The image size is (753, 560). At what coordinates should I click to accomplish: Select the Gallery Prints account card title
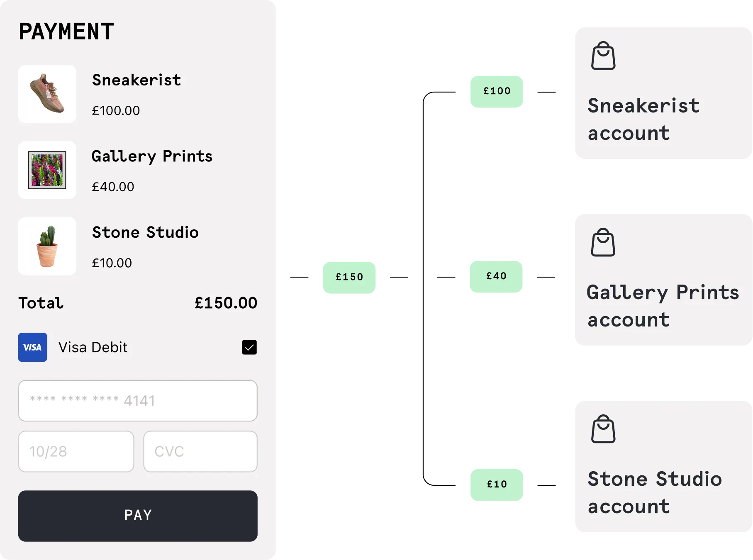point(663,306)
